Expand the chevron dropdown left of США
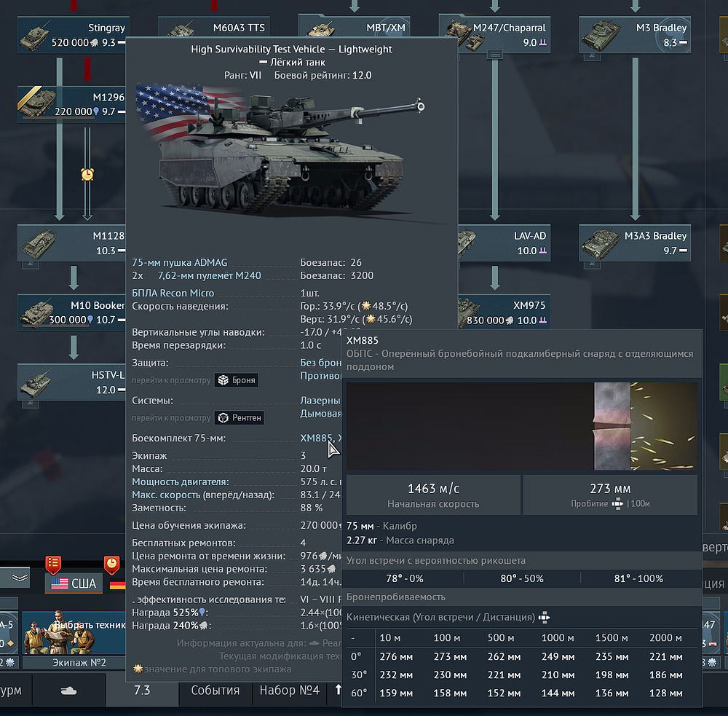Viewport: 728px width, 716px height. point(20,579)
